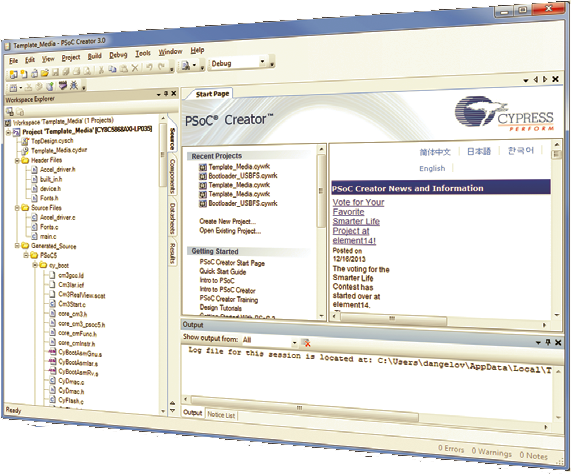Image resolution: width=571 pixels, height=474 pixels.
Task: Open the Debug configuration dropdown
Action: [262, 62]
